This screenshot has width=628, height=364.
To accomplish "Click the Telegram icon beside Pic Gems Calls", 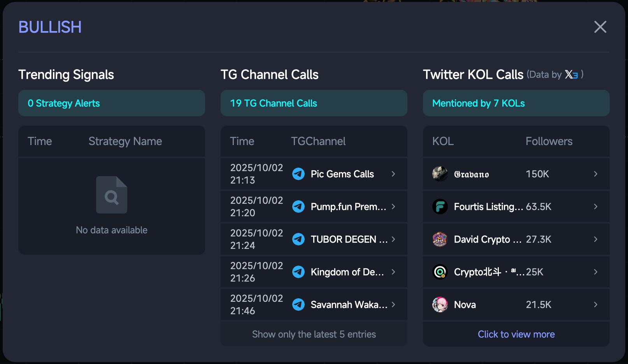I will 298,174.
